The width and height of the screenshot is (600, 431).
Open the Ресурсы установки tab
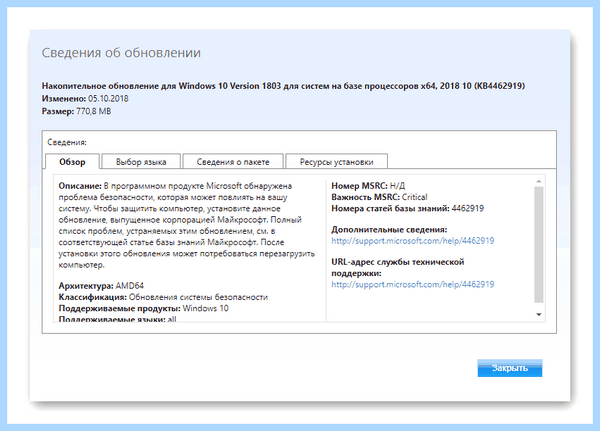coord(336,162)
